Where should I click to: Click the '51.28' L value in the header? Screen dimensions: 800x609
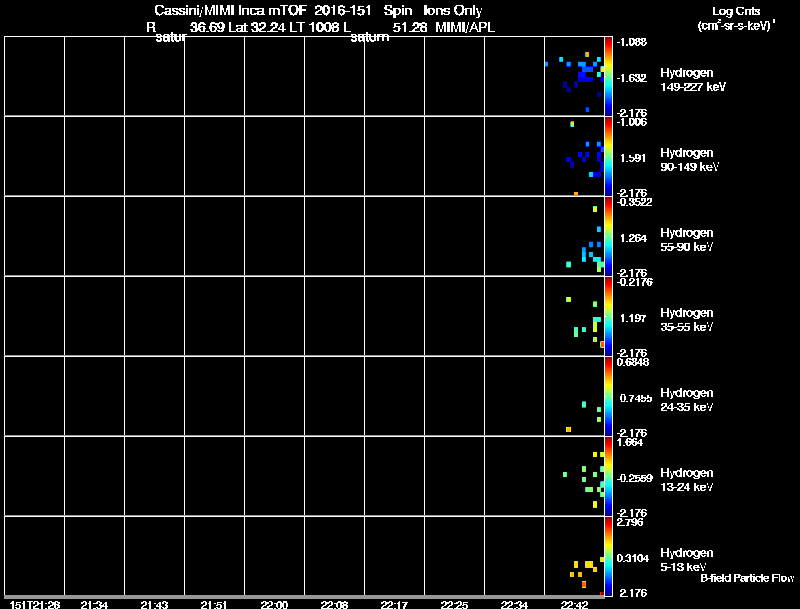pos(410,28)
